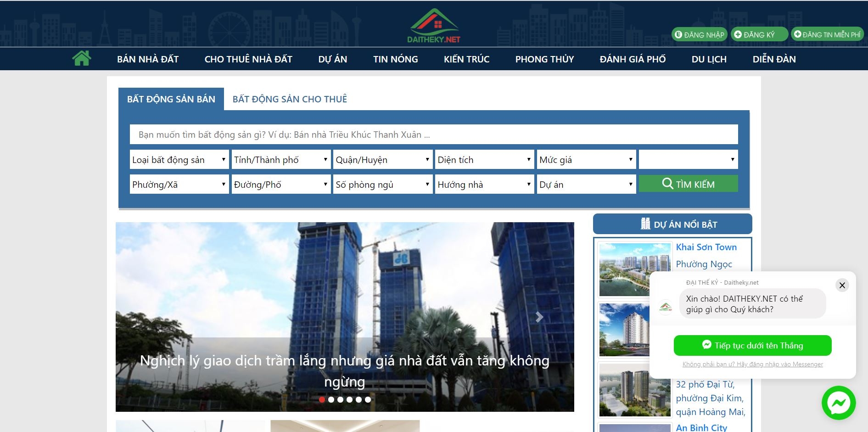Screen dimensions: 868x432
Task: Select the sixth carousel dot
Action: pyautogui.click(x=368, y=399)
